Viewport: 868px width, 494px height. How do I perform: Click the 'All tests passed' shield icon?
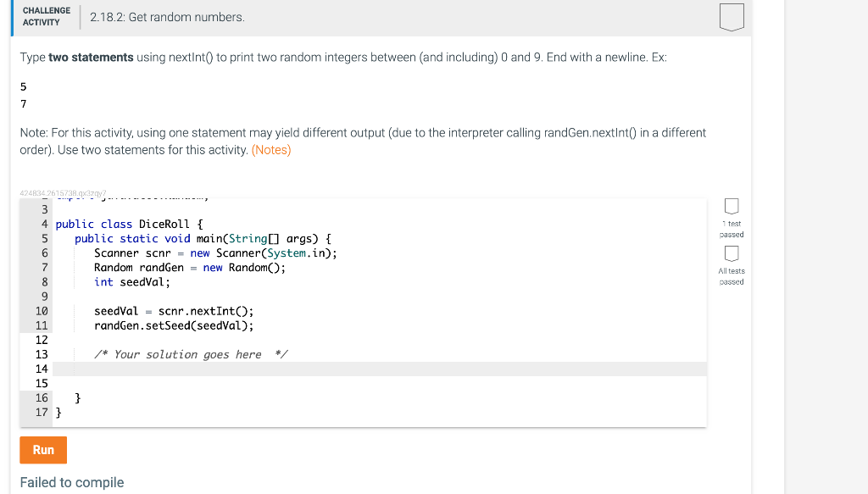click(731, 253)
